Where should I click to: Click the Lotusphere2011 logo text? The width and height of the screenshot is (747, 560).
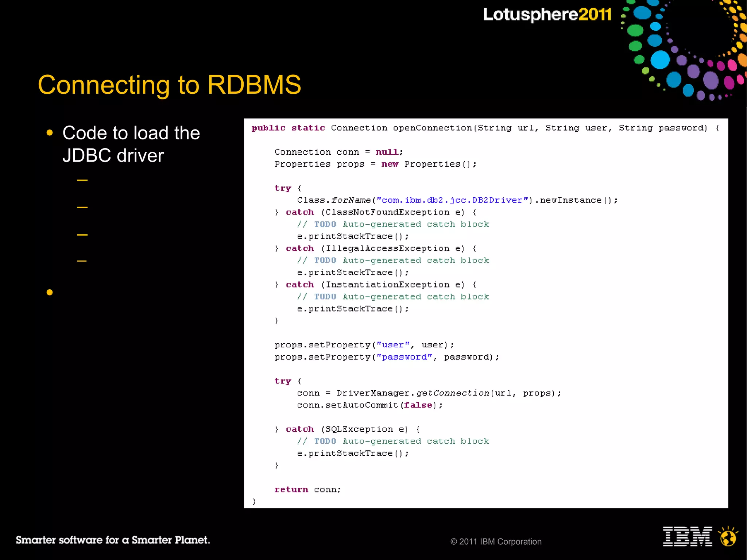pos(547,15)
